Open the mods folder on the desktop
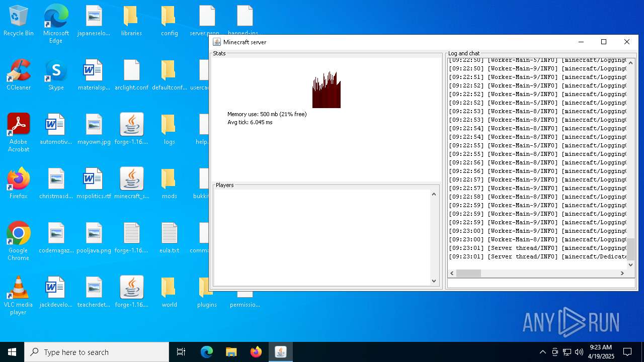644x362 pixels. (x=169, y=184)
